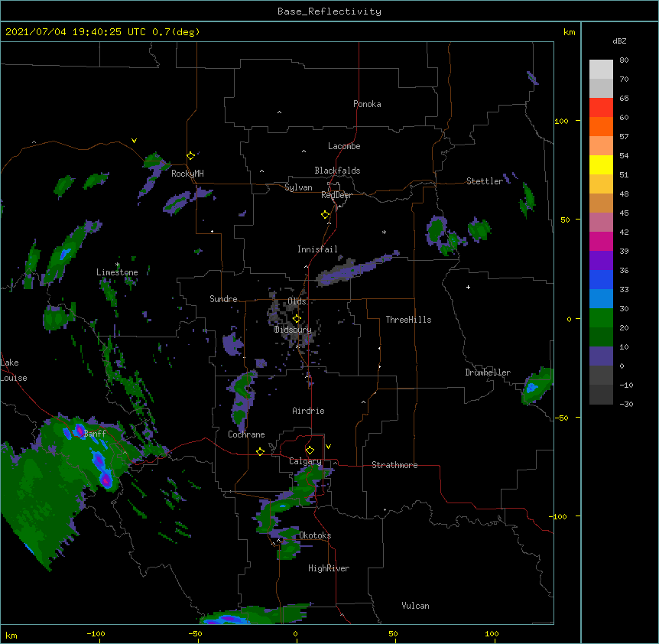The width and height of the screenshot is (659, 644).
Task: Click the RockyMH label
Action: pyautogui.click(x=187, y=174)
